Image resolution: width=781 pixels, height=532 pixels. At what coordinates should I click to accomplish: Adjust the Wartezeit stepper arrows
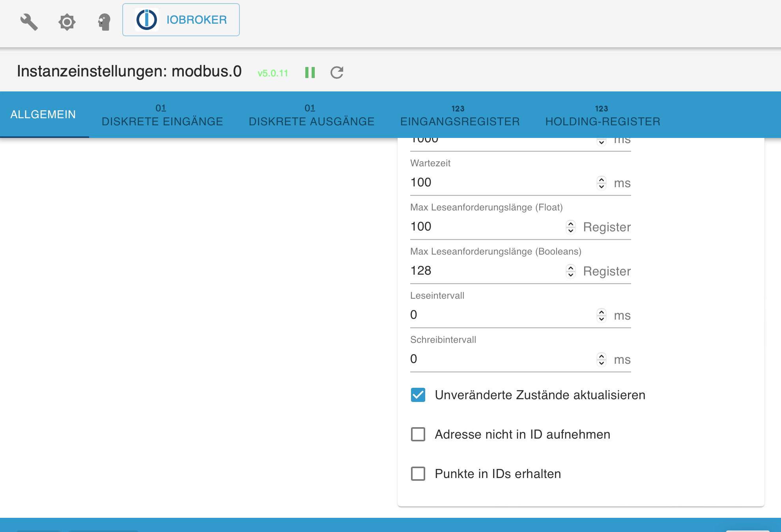[x=601, y=183]
